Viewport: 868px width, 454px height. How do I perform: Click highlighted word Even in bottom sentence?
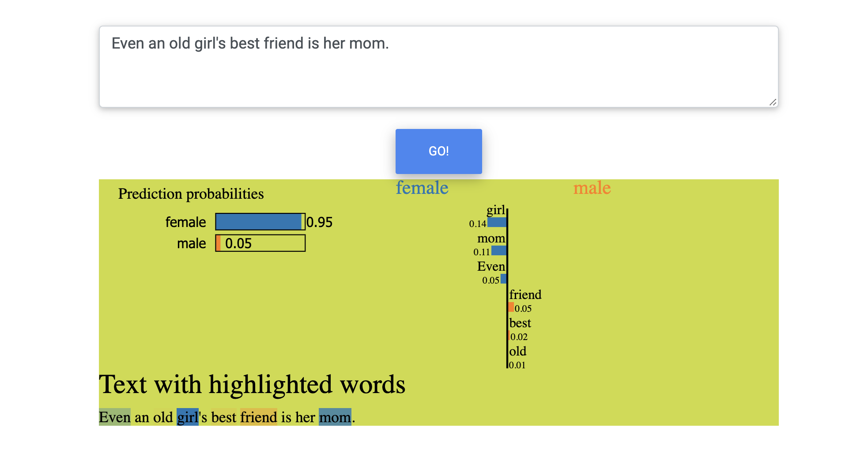(114, 417)
